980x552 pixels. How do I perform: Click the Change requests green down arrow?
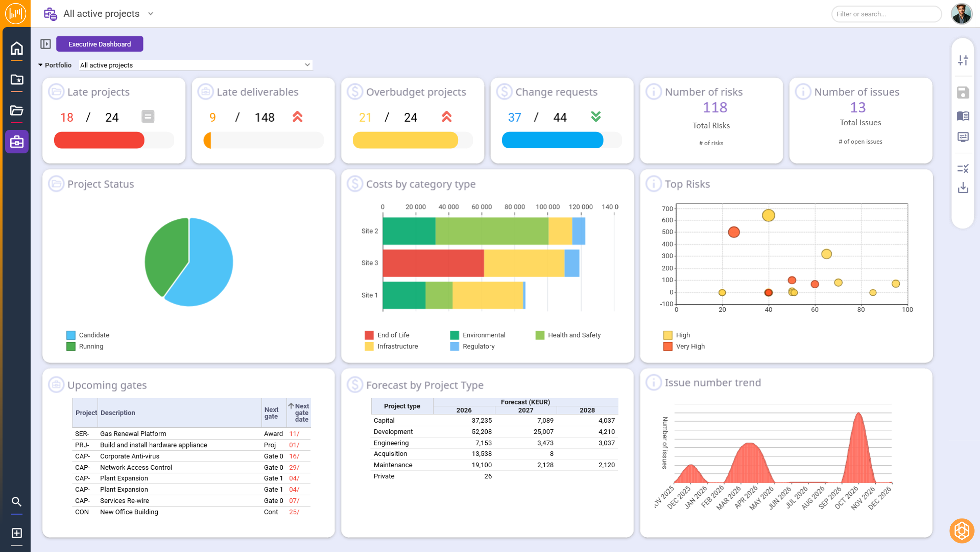tap(596, 116)
